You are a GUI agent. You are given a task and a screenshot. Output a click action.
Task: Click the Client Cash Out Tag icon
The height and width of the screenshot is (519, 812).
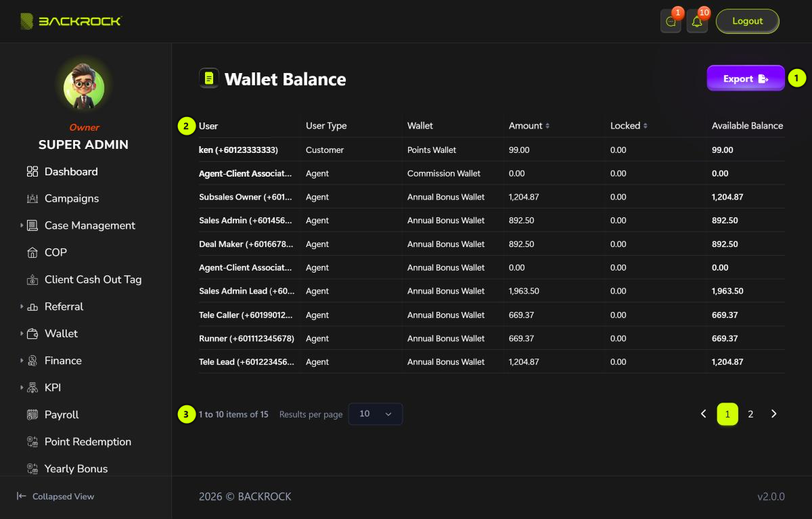pyautogui.click(x=32, y=280)
